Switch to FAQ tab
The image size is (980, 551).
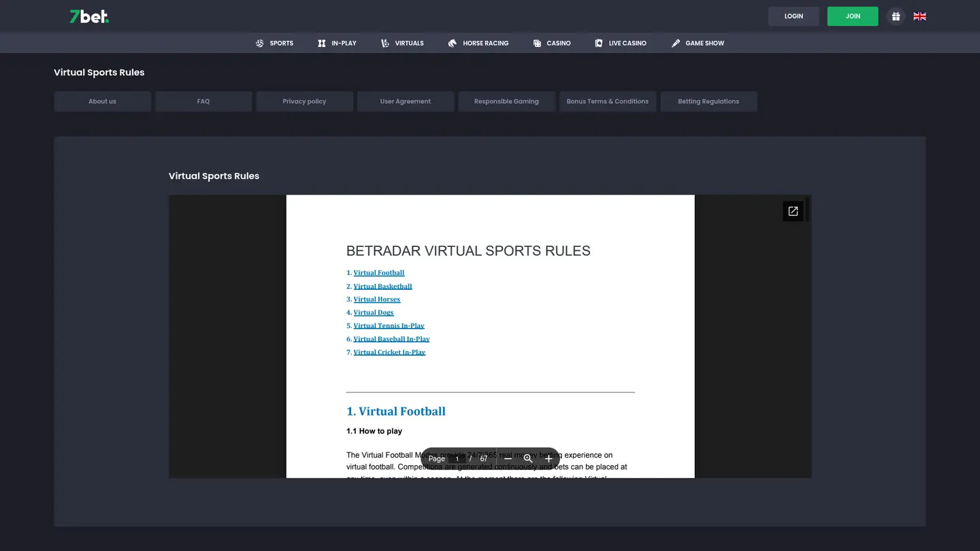tap(203, 101)
